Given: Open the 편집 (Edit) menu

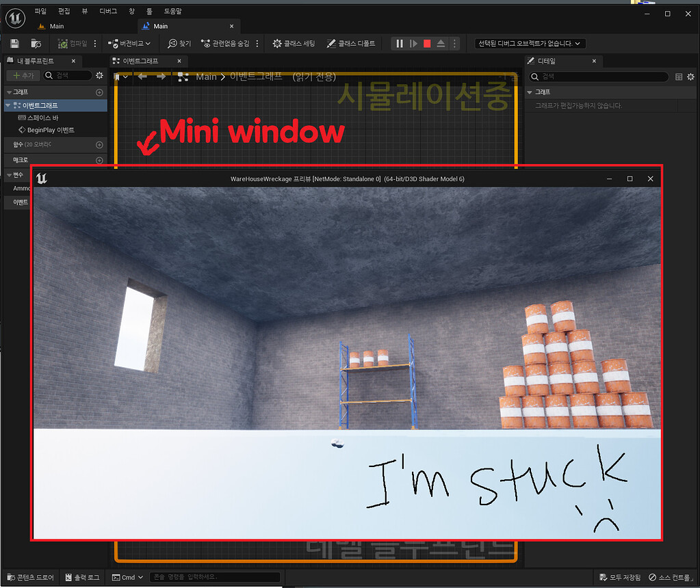Looking at the screenshot, I should click(64, 11).
